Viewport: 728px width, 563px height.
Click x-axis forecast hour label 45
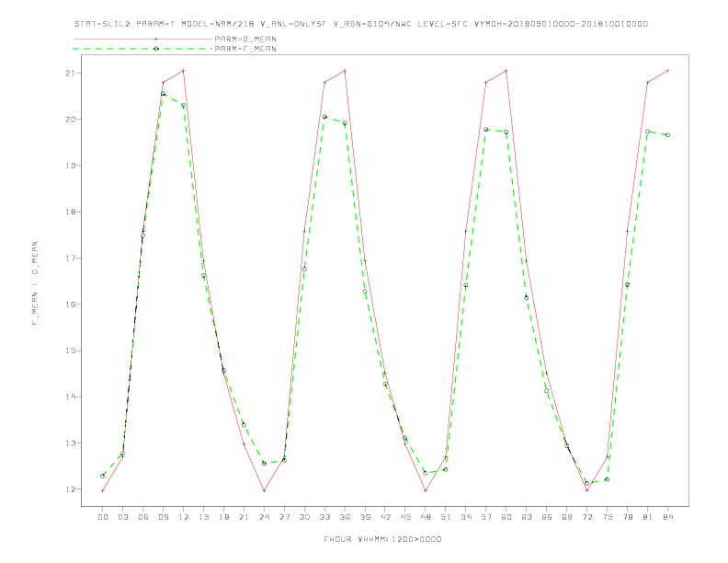click(405, 517)
